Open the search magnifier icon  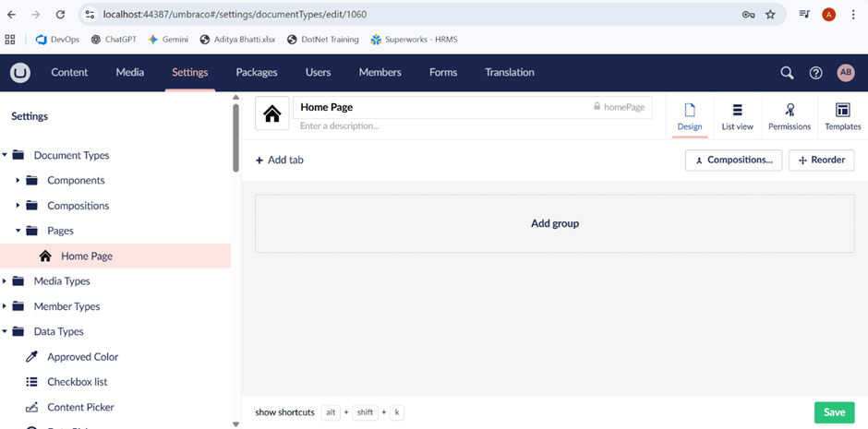787,73
